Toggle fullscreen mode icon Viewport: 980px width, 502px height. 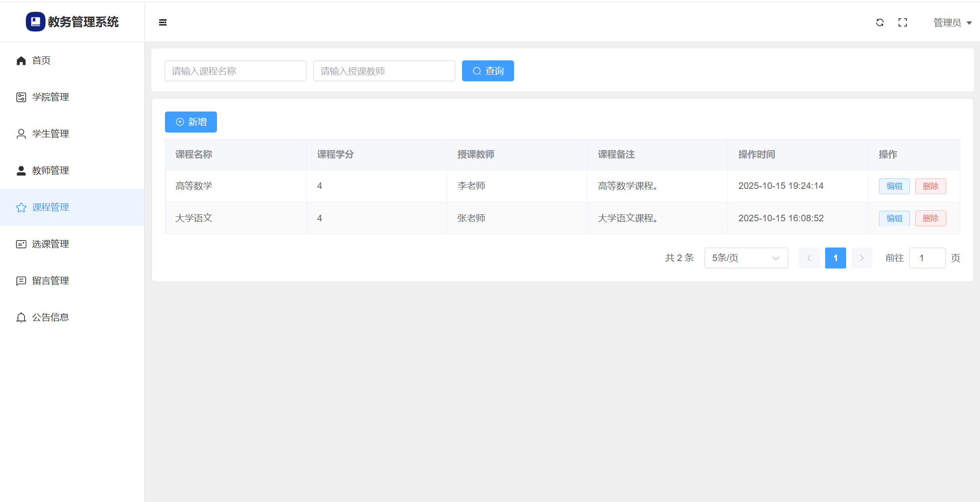(903, 22)
